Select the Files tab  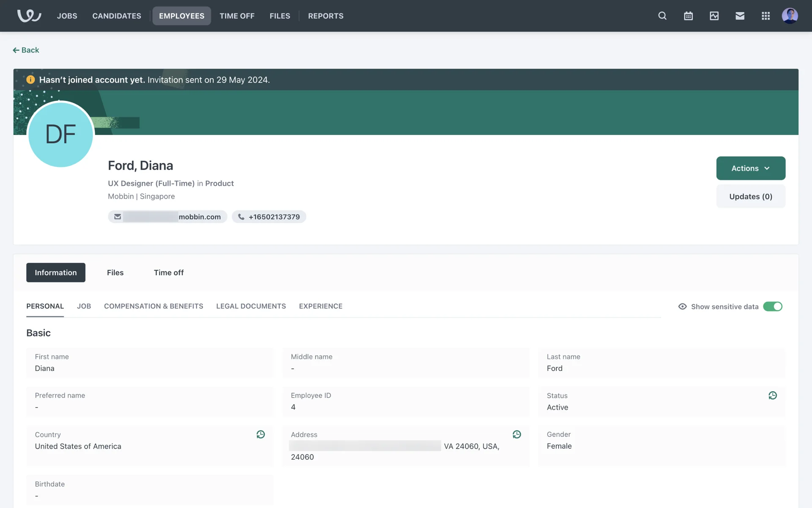pos(115,273)
